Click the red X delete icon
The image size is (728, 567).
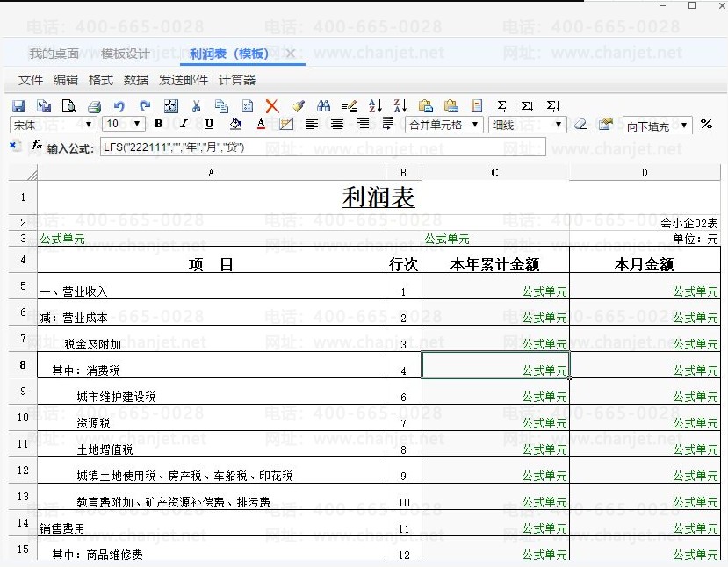272,106
